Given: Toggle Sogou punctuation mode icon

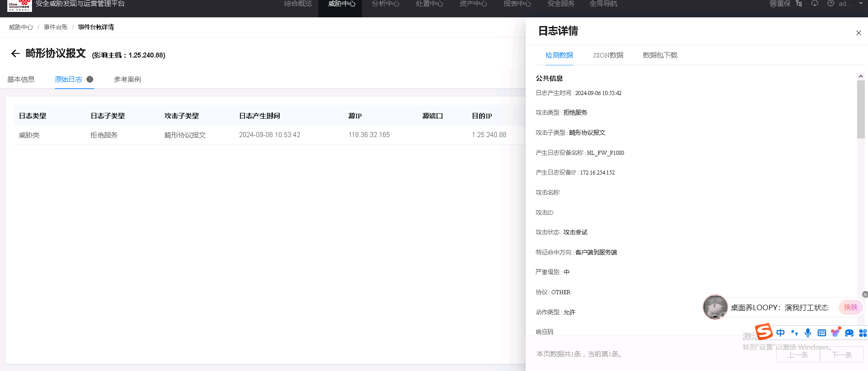Looking at the screenshot, I should [x=794, y=333].
